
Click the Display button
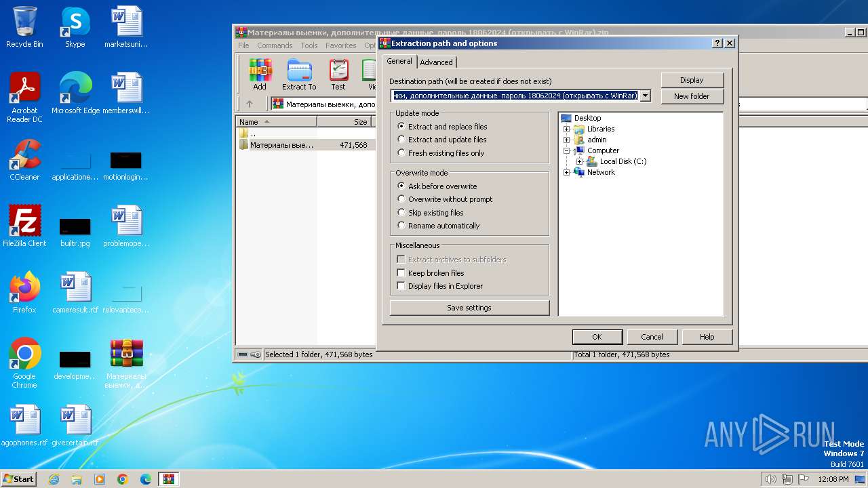692,80
